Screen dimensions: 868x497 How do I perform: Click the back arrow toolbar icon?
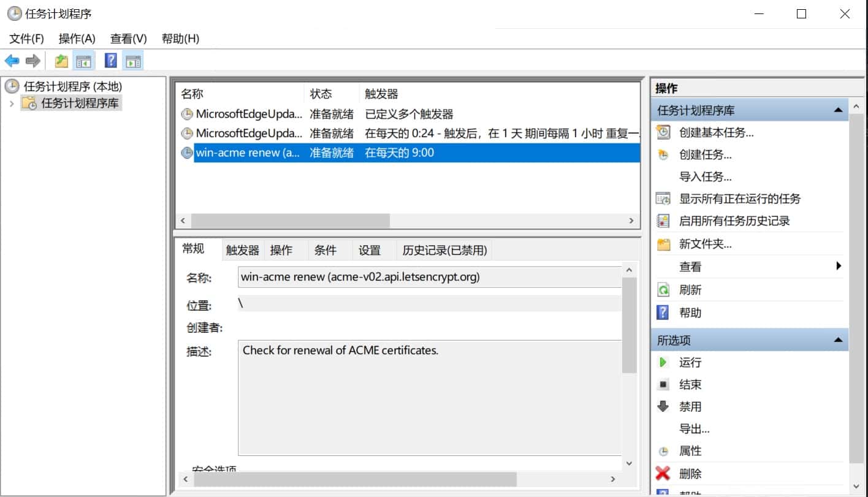pos(12,61)
